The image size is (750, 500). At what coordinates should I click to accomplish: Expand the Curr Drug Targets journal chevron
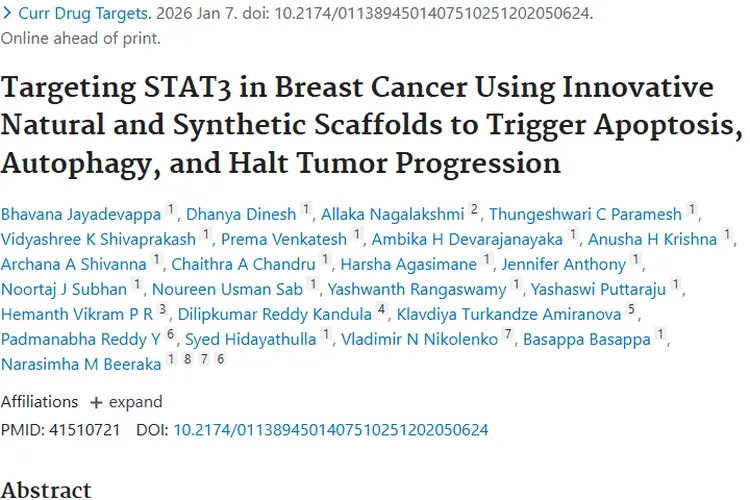tap(7, 14)
